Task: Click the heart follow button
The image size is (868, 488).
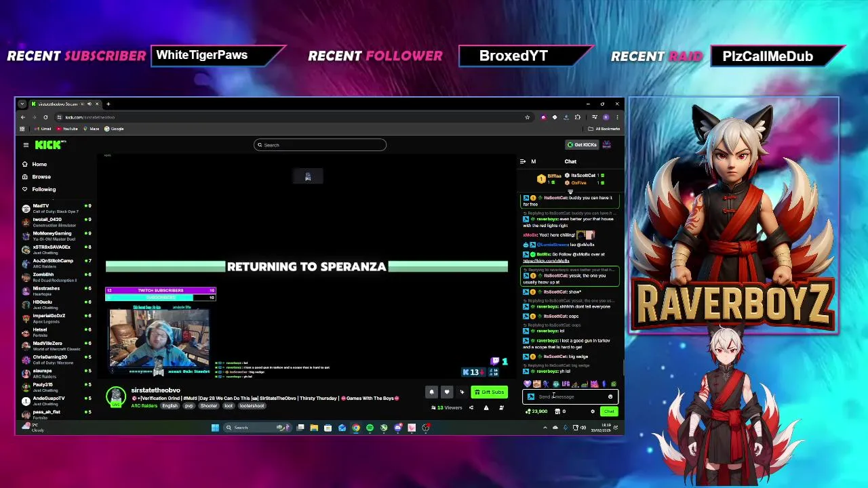Action: [447, 392]
